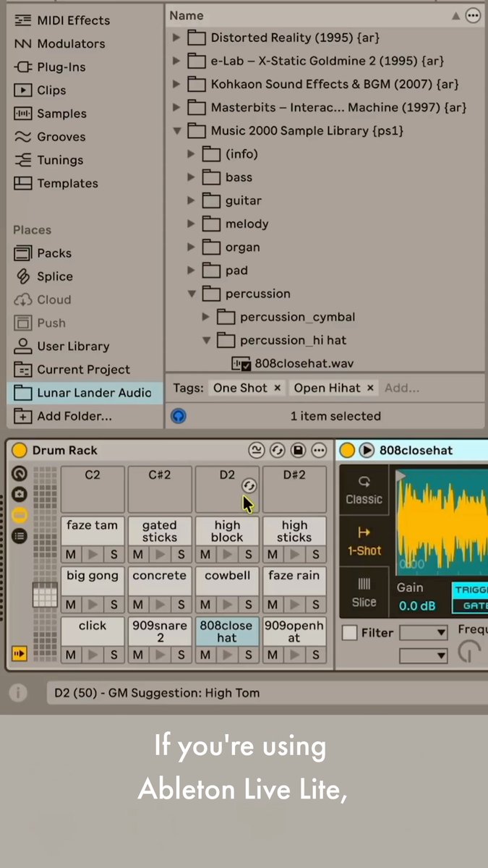This screenshot has width=488, height=868.
Task: Open Push in Places
Action: 40,323
